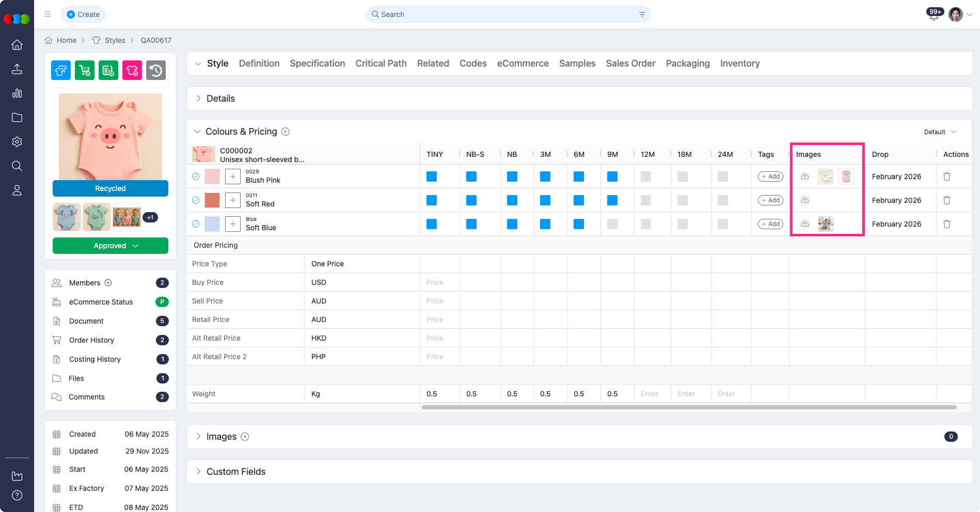Click the search filter icon

pos(642,14)
